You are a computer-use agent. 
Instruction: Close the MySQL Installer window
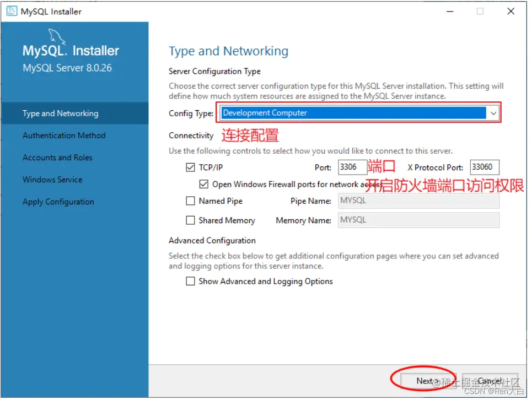click(511, 12)
